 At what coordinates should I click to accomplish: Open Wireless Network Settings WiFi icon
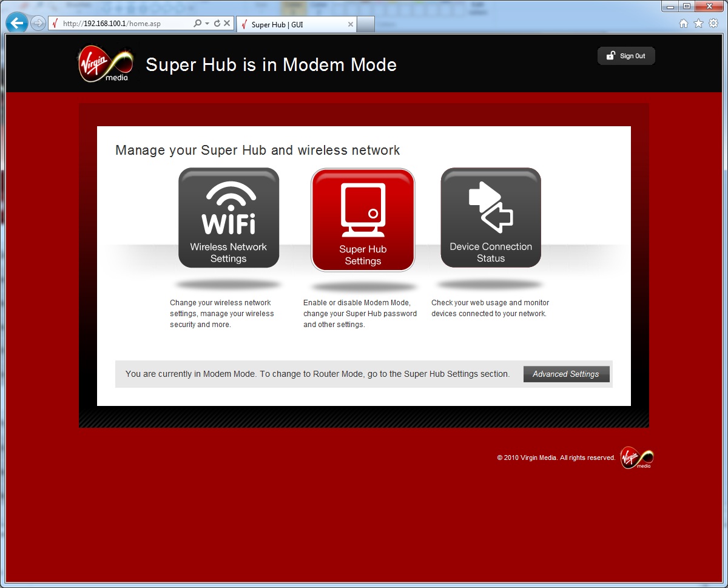[229, 218]
